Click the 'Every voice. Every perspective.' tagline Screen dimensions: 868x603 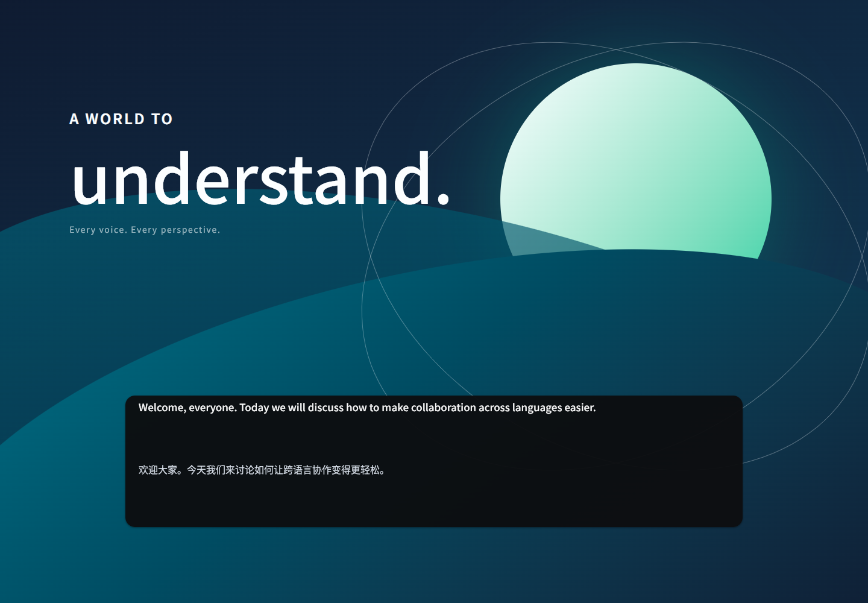tap(145, 230)
